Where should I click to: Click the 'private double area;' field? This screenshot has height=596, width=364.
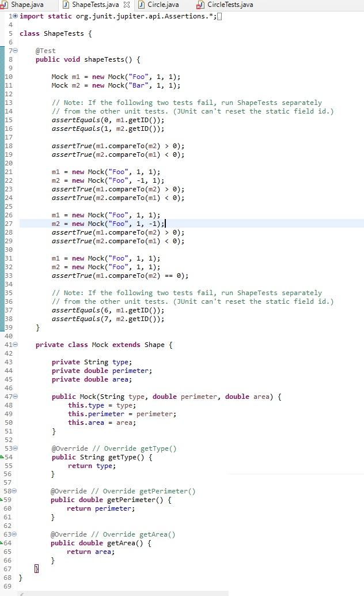[92, 379]
